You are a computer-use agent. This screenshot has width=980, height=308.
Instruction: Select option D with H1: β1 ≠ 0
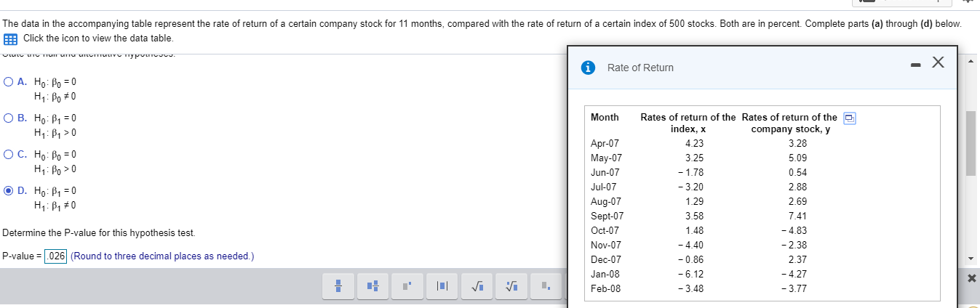pyautogui.click(x=8, y=190)
